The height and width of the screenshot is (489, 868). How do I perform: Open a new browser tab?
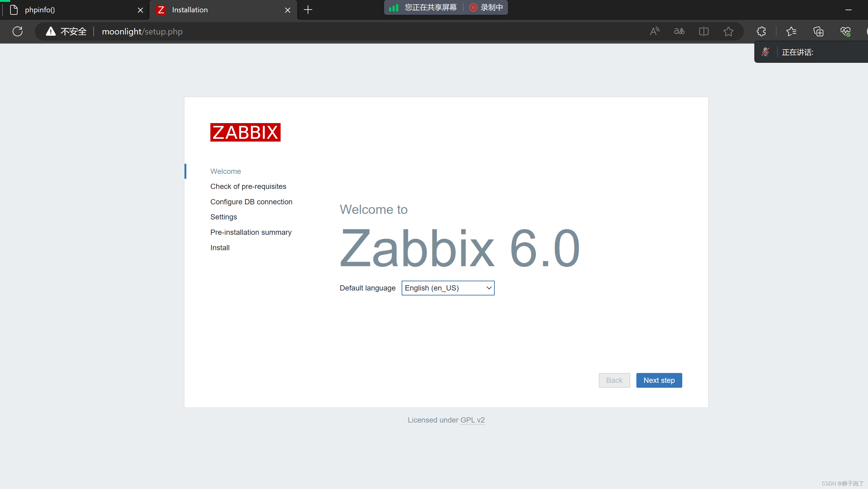[308, 10]
